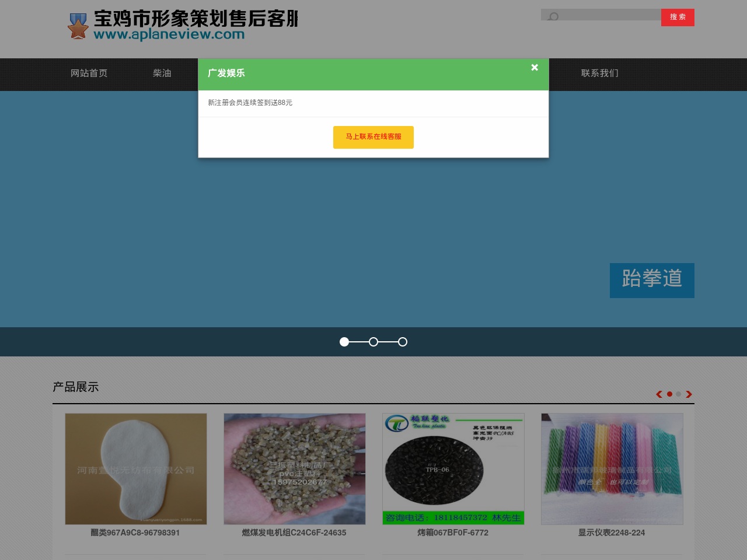Viewport: 747px width, 560px height.
Task: Open the 显示仪表 product thumbnail image
Action: 612,469
